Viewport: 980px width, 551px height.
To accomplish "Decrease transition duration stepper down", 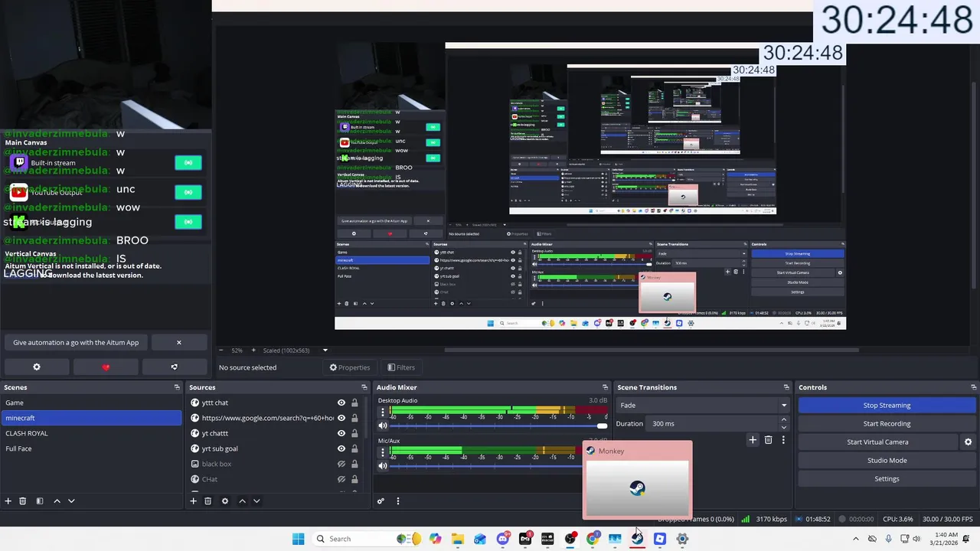I will [x=783, y=427].
